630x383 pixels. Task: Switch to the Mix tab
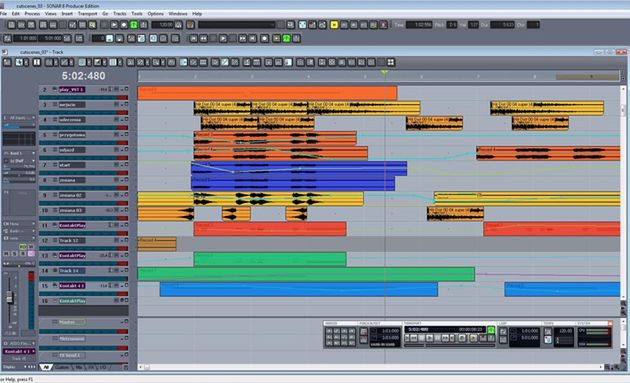(x=79, y=367)
